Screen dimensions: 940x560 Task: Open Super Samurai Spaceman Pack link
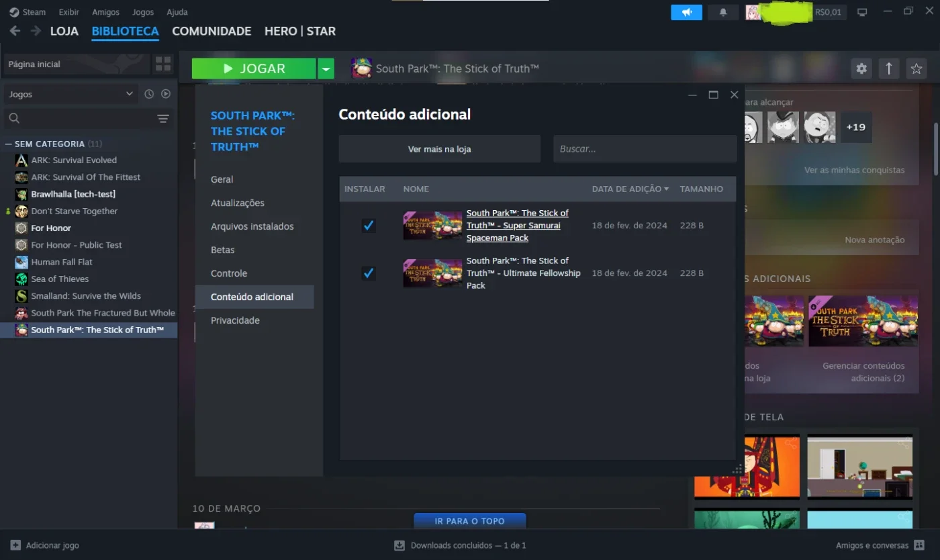518,226
